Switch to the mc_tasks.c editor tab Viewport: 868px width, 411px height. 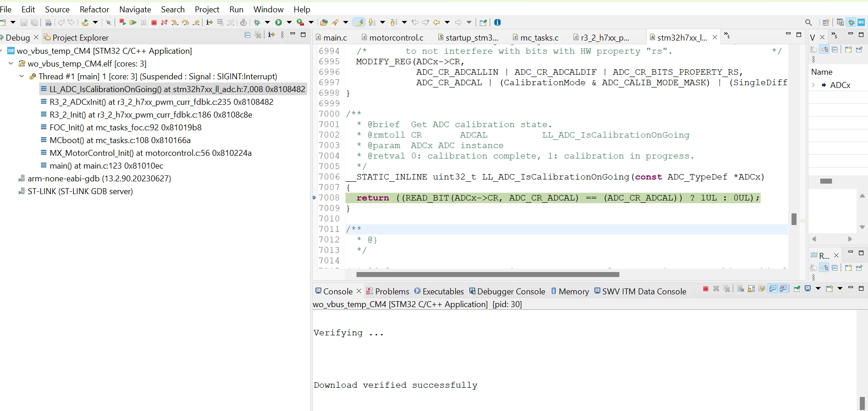pos(536,37)
